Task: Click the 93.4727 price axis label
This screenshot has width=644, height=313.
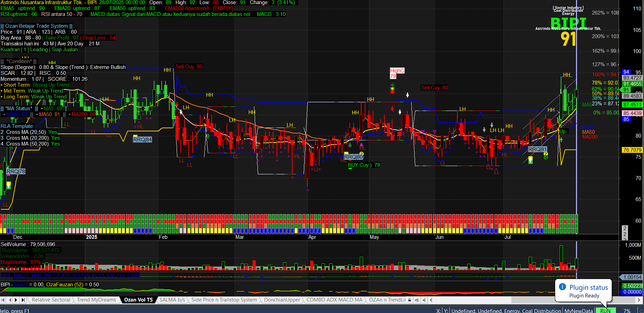Action: pyautogui.click(x=632, y=78)
